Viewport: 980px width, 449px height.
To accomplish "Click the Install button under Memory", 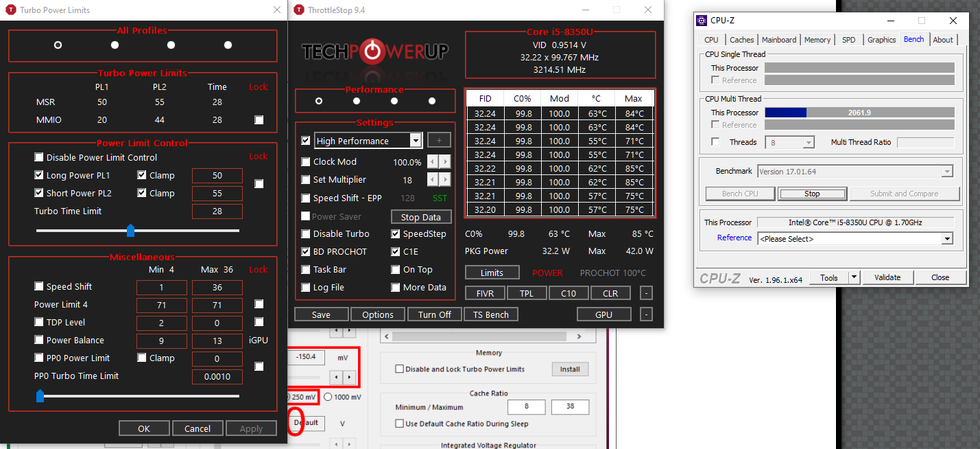I will click(570, 369).
